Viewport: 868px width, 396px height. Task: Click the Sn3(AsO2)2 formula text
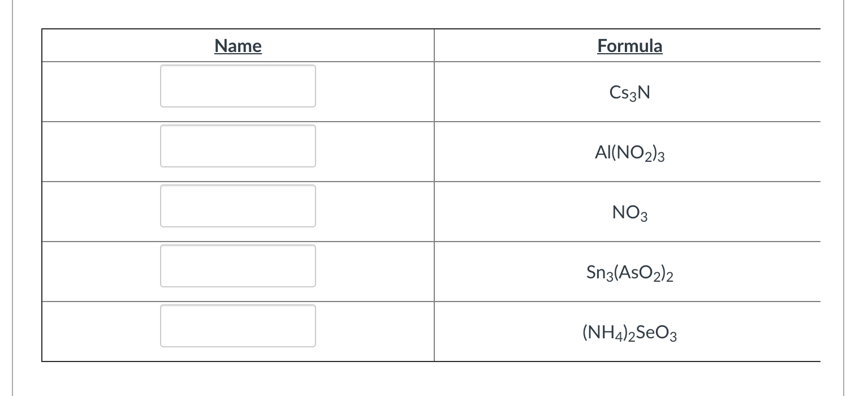[629, 273]
